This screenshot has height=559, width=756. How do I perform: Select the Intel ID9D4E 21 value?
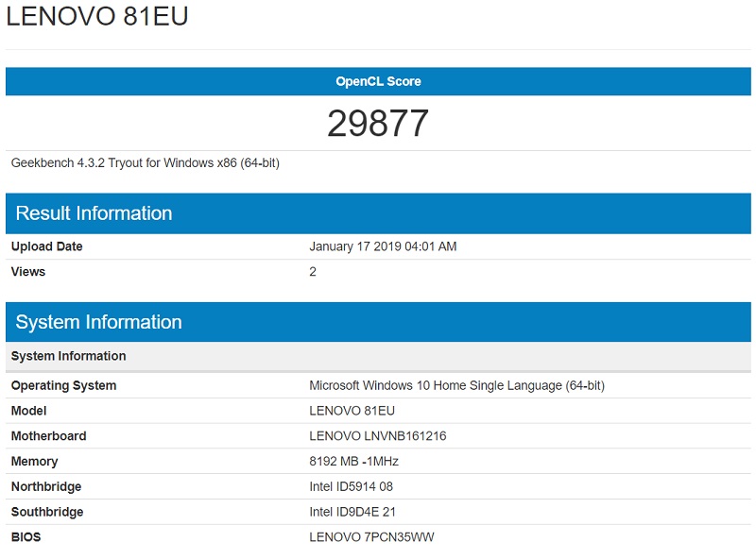click(352, 512)
